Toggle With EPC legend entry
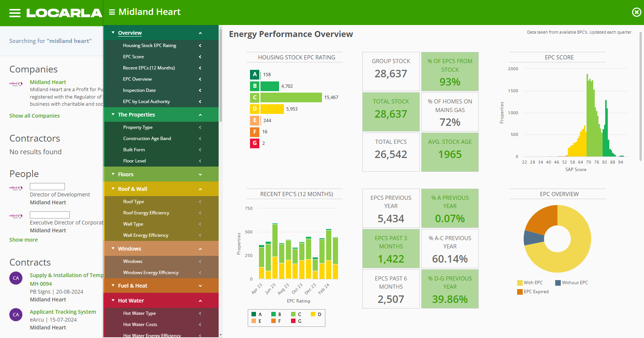644x338 pixels. [x=530, y=283]
